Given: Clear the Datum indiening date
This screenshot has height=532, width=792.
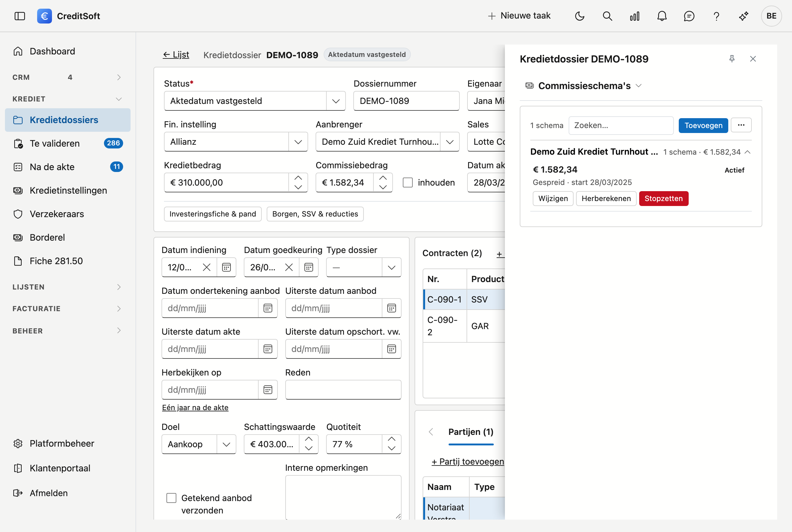Looking at the screenshot, I should pos(206,267).
